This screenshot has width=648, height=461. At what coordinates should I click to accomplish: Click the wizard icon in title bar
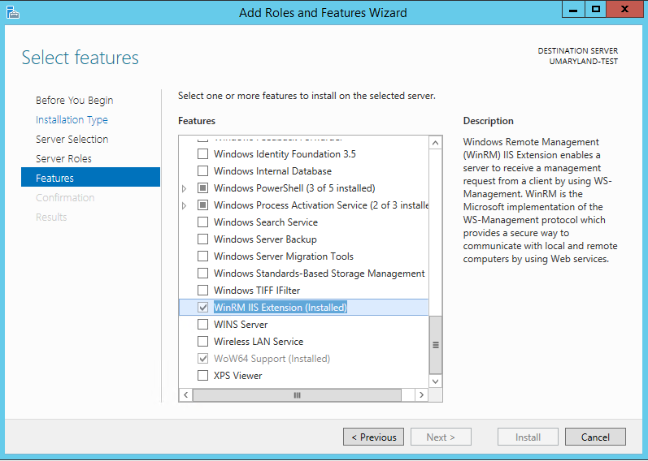pyautogui.click(x=13, y=13)
